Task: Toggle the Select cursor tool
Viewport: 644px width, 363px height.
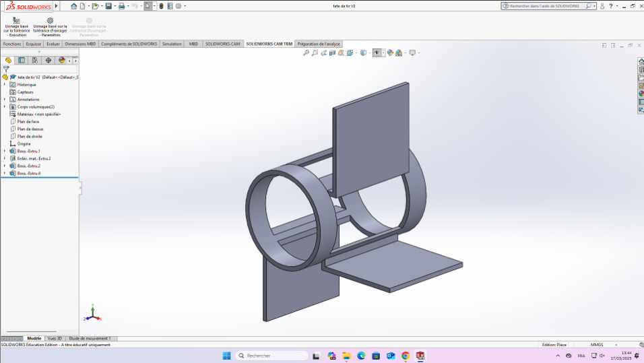Action: (x=148, y=6)
